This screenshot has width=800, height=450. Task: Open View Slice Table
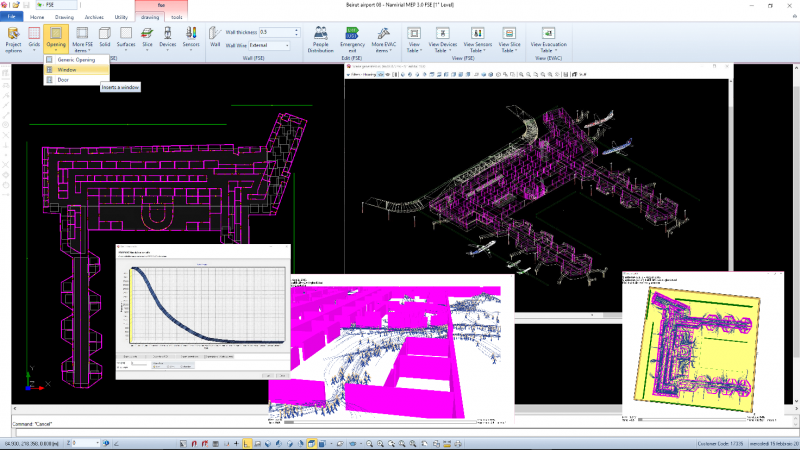coord(509,40)
